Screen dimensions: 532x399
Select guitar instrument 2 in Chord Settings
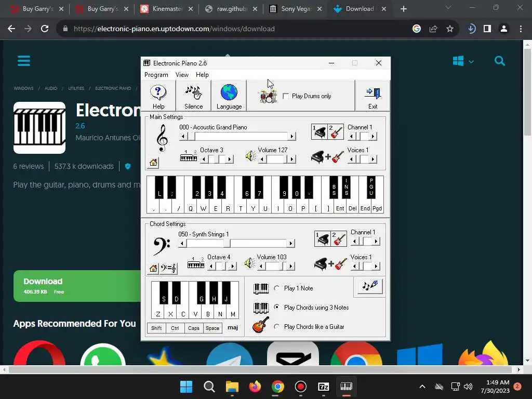pyautogui.click(x=339, y=239)
